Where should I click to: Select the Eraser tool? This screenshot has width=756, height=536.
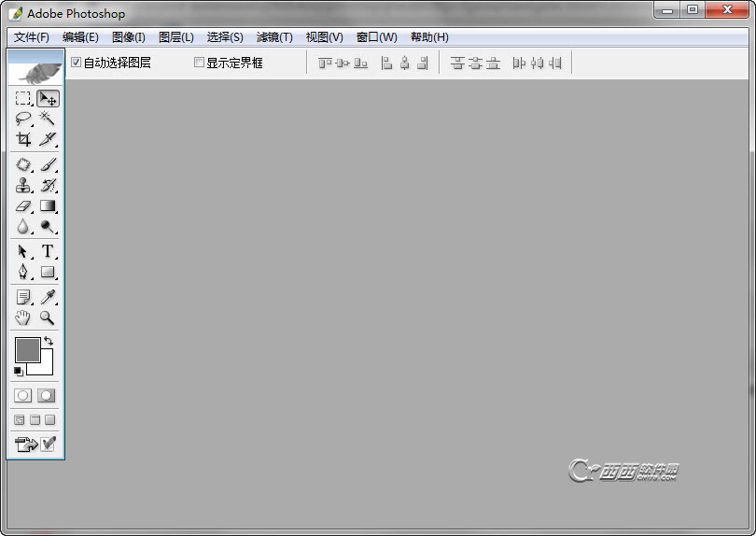(22, 206)
